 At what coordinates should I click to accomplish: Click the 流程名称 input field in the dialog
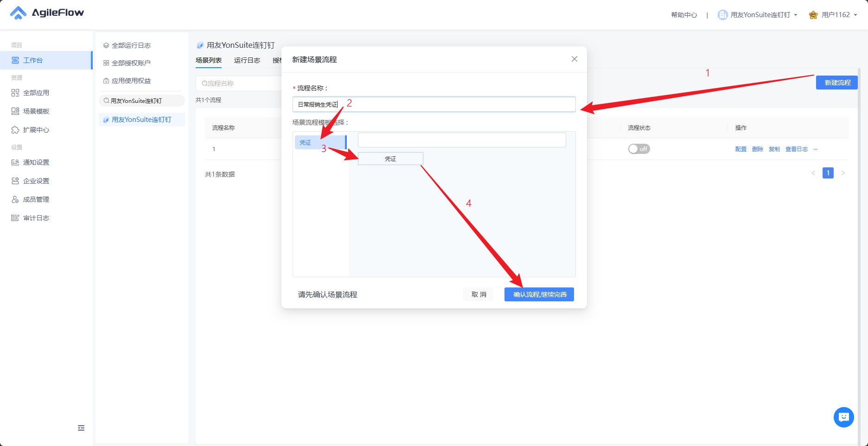pos(434,104)
